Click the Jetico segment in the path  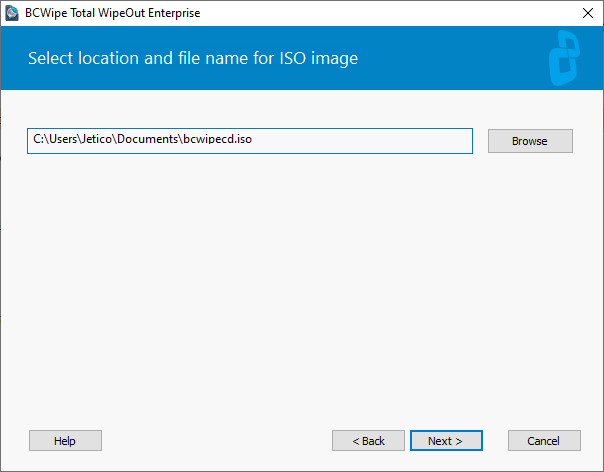coord(97,139)
